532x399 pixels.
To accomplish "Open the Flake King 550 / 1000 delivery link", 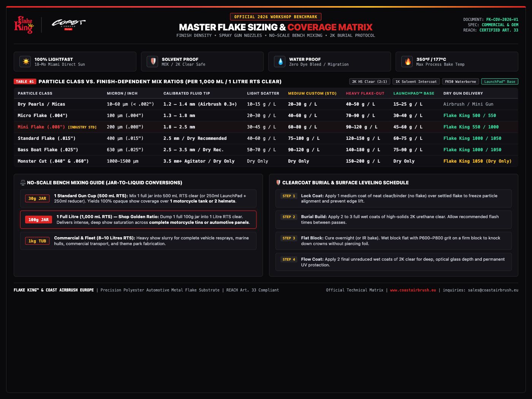I will [x=471, y=127].
